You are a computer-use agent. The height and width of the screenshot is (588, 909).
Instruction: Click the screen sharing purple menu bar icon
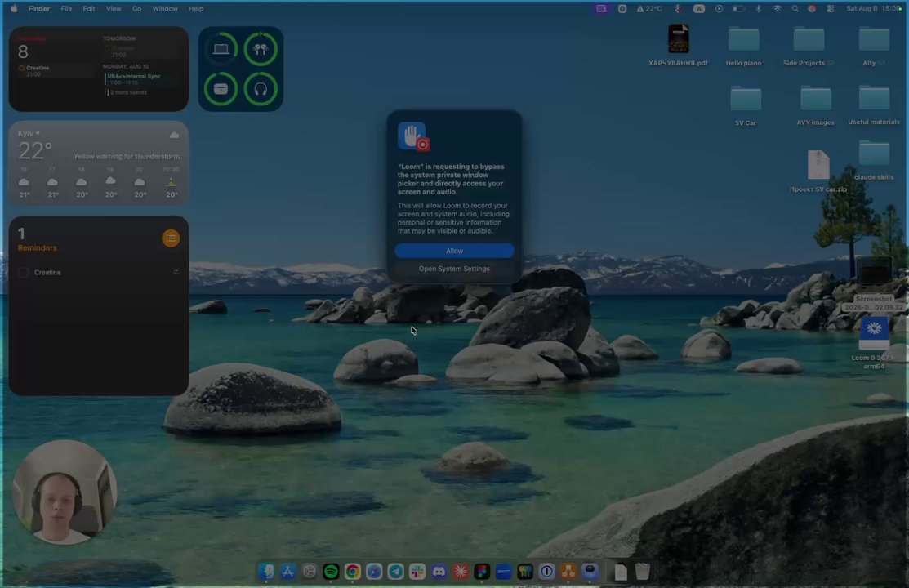click(602, 9)
